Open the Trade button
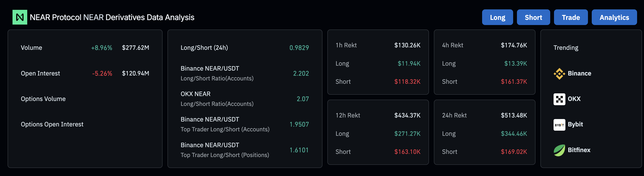Screen dimensions: 644x176 click(x=571, y=17)
